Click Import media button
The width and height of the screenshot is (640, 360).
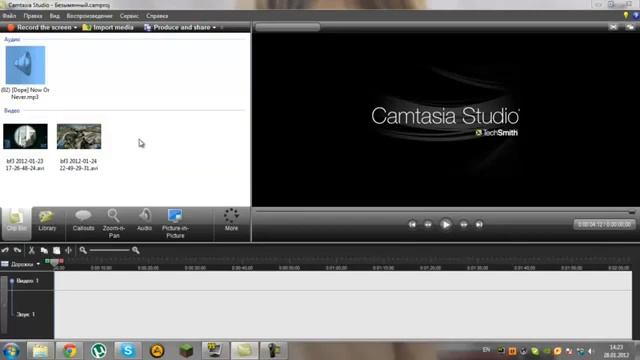pos(108,27)
